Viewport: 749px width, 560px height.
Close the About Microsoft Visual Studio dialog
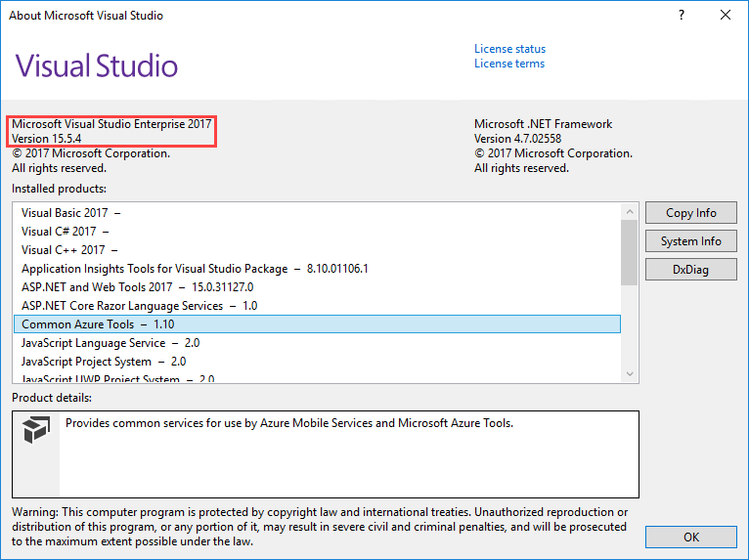(725, 15)
